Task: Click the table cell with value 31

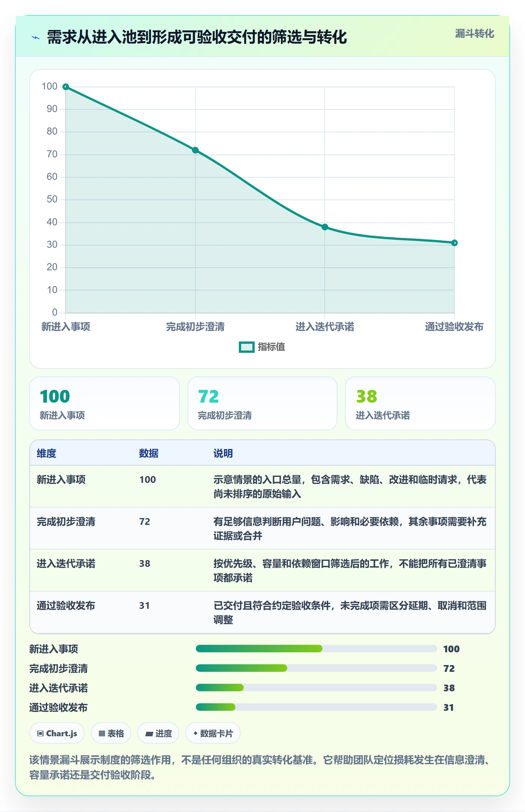Action: pos(144,605)
